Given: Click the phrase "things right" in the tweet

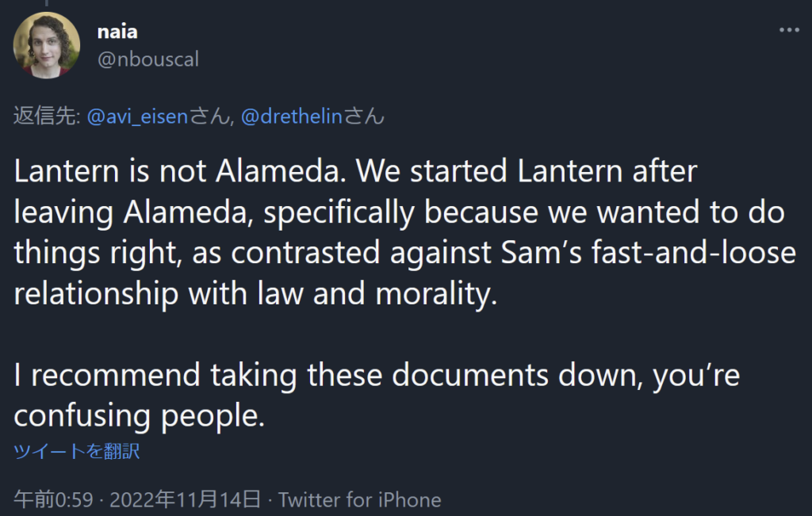Looking at the screenshot, I should pos(106,252).
